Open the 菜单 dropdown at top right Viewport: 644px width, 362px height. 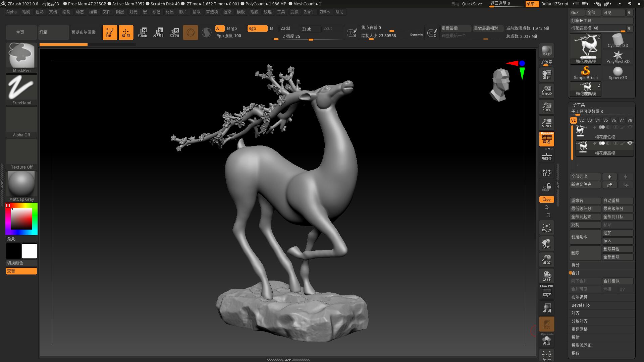532,4
